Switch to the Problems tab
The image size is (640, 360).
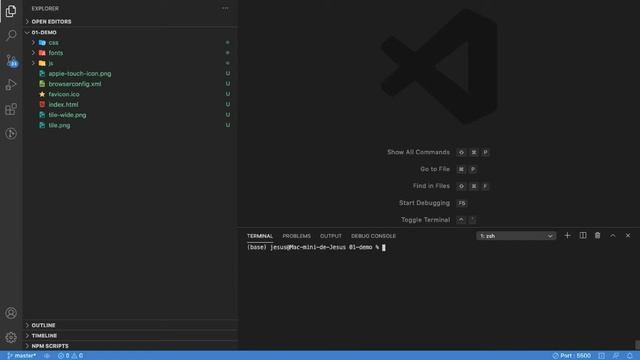coord(296,236)
